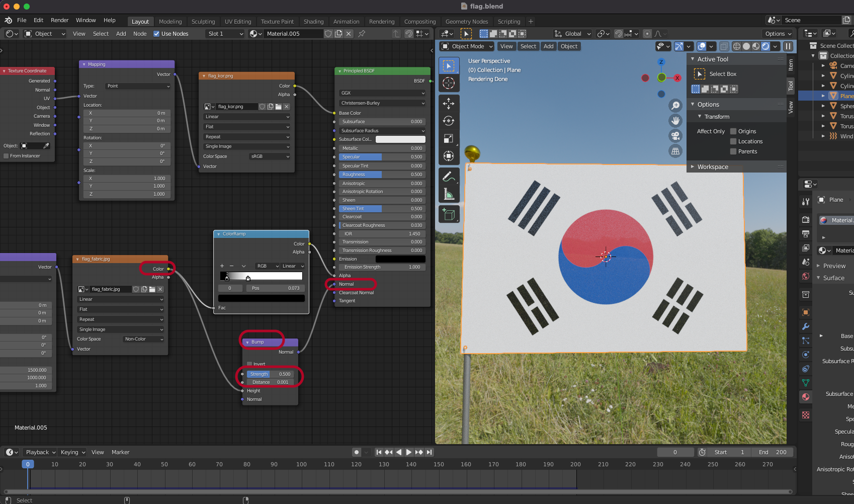
Task: Switch to material preview shading
Action: 756,46
